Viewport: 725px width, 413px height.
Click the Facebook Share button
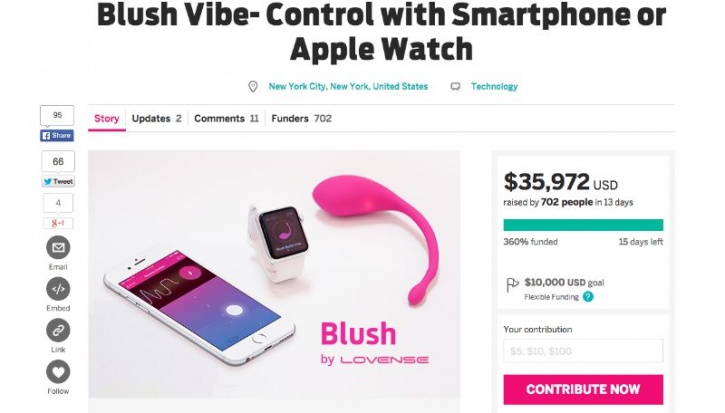[x=57, y=136]
